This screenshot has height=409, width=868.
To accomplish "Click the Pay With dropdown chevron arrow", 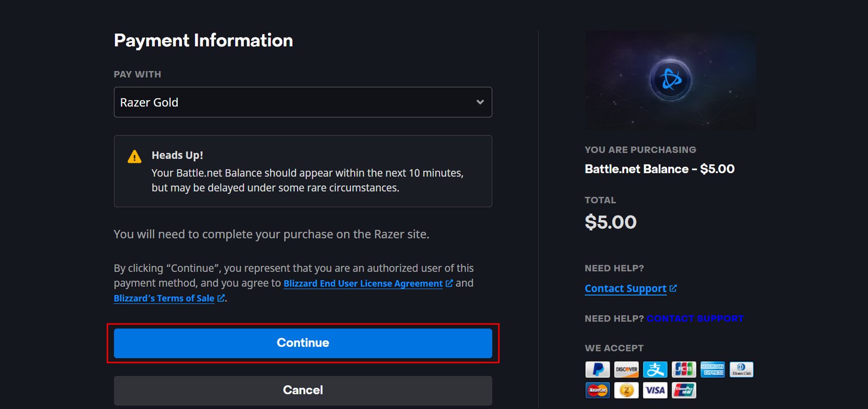I will [480, 102].
